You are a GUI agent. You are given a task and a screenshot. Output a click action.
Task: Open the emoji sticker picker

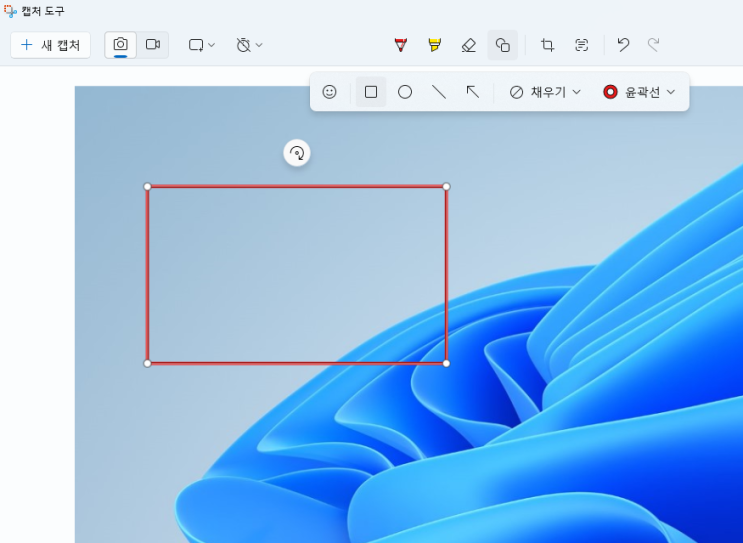[x=329, y=92]
